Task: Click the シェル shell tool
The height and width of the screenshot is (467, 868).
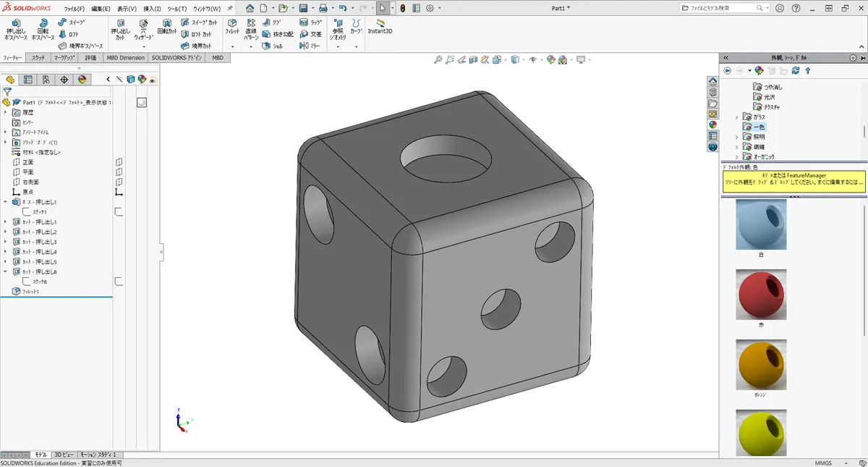Action: (273, 46)
